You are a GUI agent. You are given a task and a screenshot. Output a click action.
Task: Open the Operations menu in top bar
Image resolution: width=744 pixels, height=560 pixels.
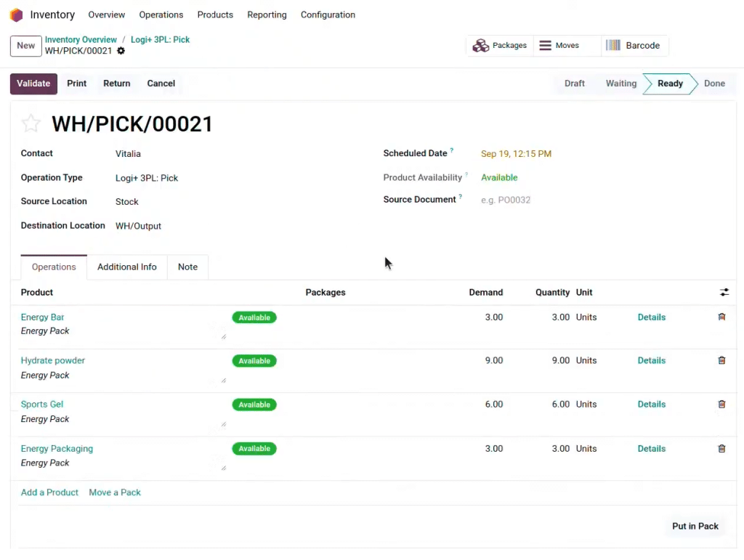161,15
